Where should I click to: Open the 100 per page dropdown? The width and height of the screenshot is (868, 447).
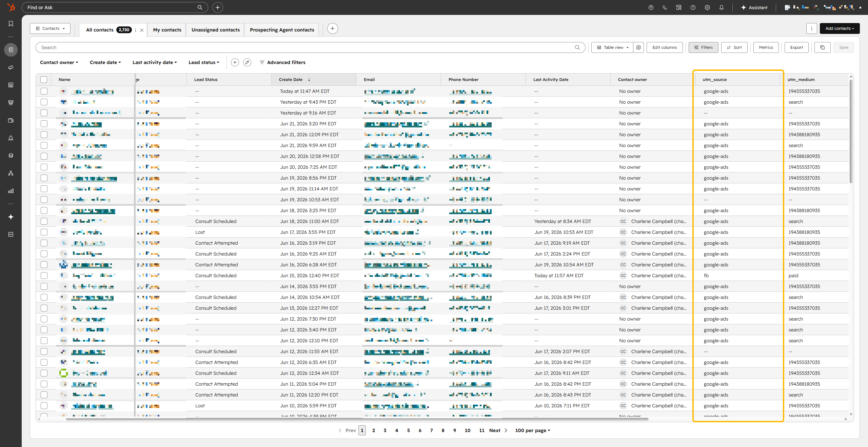point(533,430)
